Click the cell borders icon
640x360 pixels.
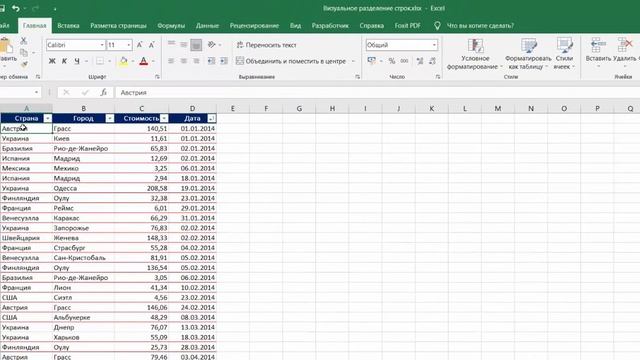[100, 61]
